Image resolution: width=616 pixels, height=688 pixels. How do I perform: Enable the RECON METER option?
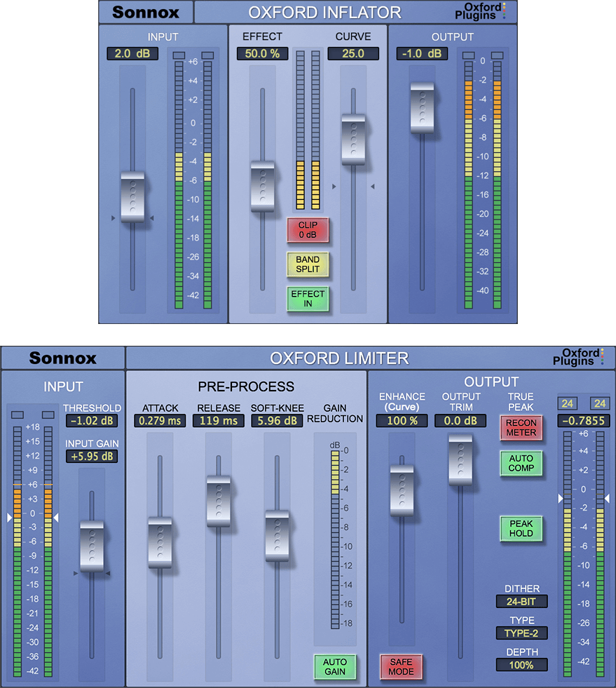click(x=521, y=429)
